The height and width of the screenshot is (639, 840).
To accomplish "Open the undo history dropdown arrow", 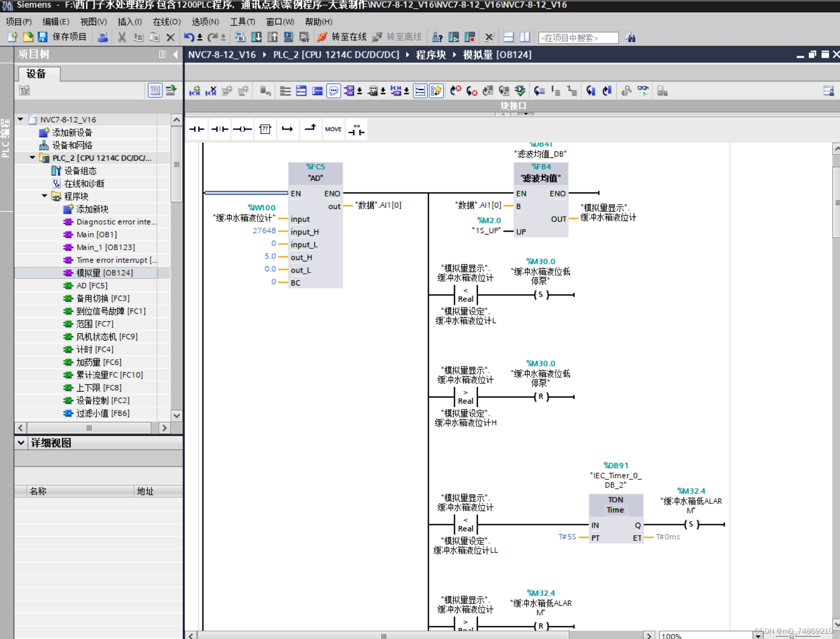I will [x=200, y=38].
